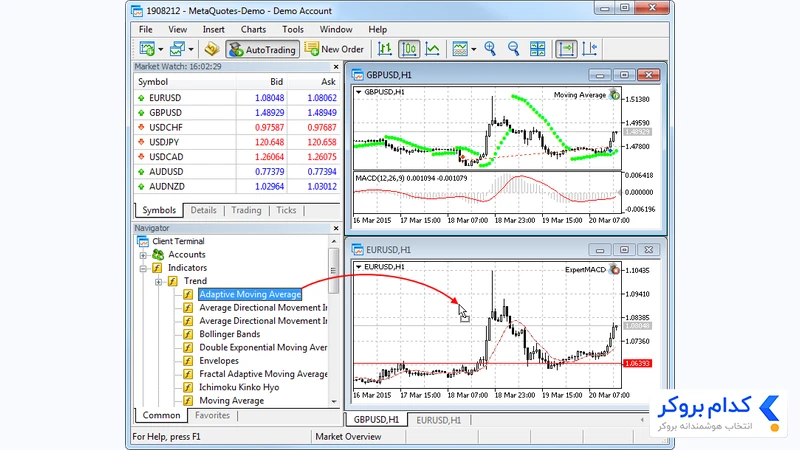Select the EURUSD row in Market Watch
800x450 pixels.
tap(237, 97)
